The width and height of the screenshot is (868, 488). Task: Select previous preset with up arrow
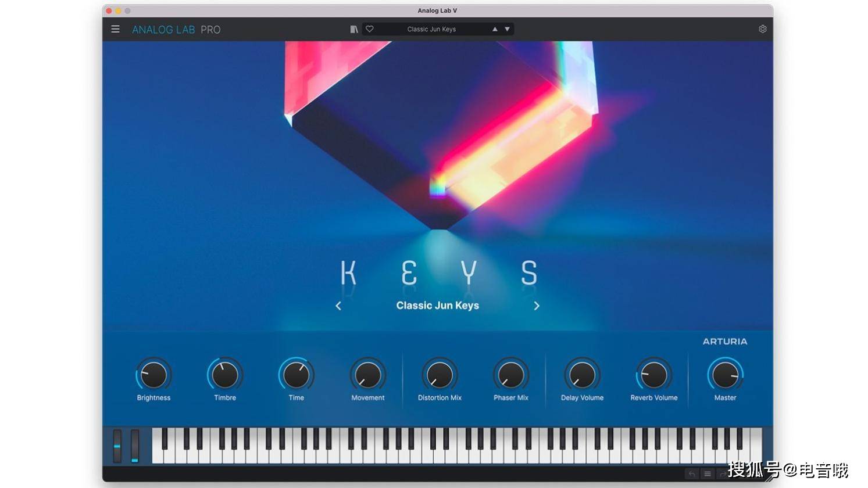click(495, 29)
